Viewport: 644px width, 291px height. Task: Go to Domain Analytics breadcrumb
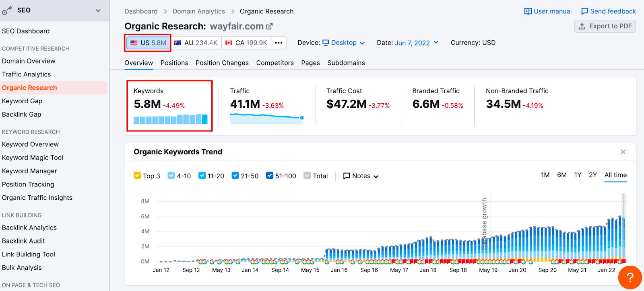coord(199,11)
